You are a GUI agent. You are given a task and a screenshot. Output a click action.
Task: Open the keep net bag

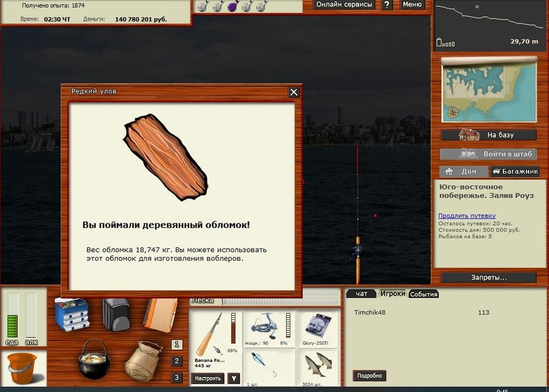[x=143, y=361]
